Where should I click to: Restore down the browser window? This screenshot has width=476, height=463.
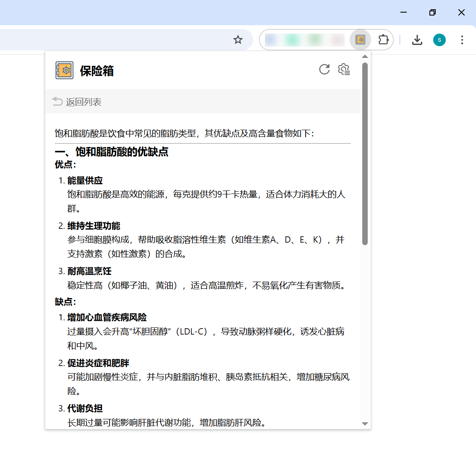click(x=432, y=13)
